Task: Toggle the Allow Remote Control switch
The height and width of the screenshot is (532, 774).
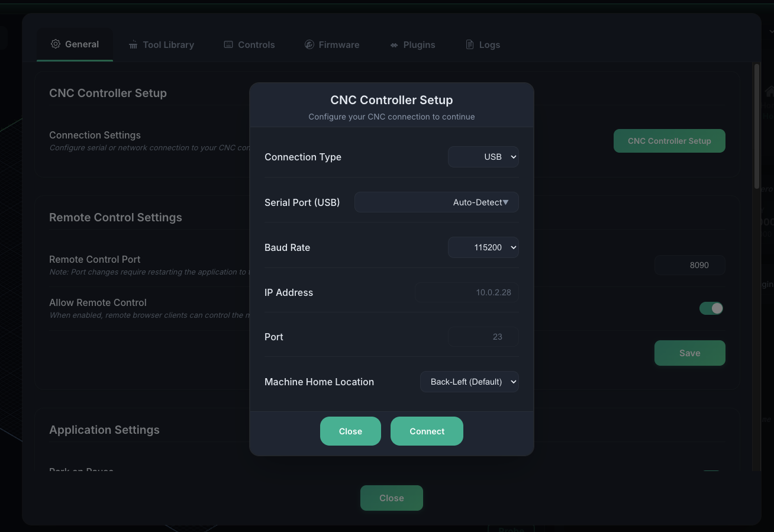Action: (x=711, y=308)
